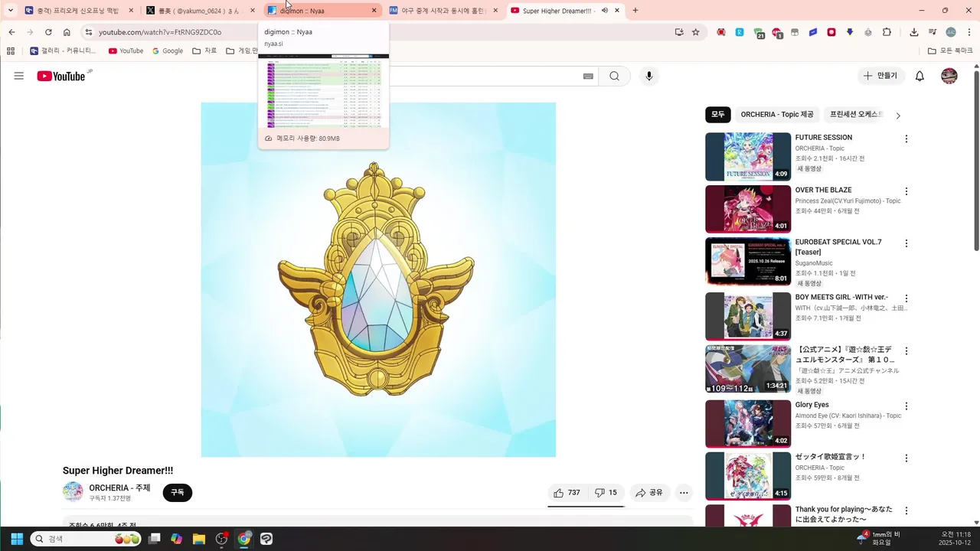Dislike the video with the thumbs-down button
Screen dimensions: 980x551
[x=606, y=493]
